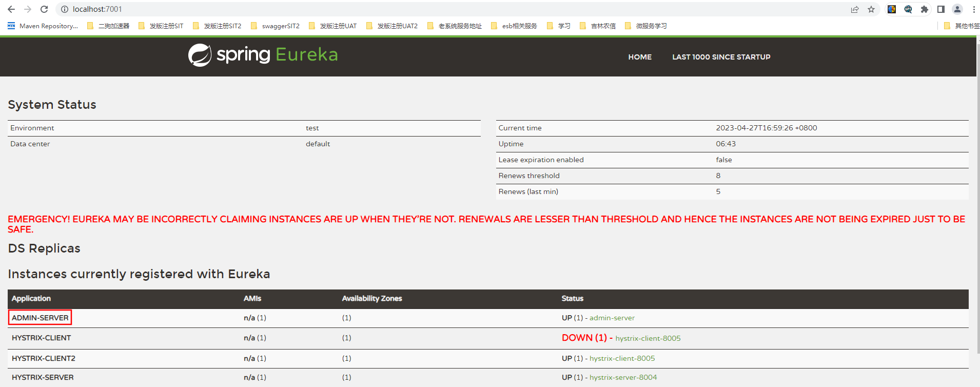The width and height of the screenshot is (980, 387).
Task: Click the 'DS Replicas' heading
Action: pos(44,248)
